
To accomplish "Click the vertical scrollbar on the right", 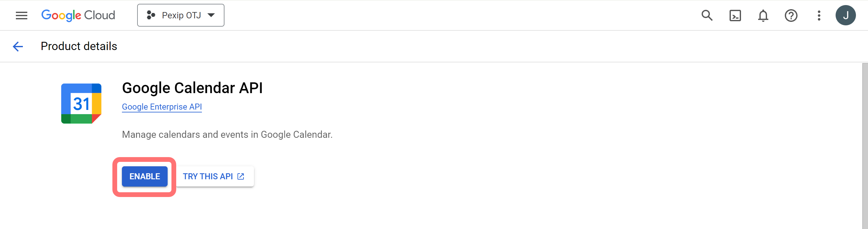I will (865, 145).
